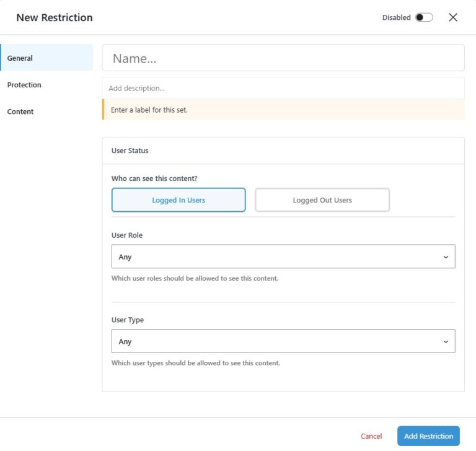Select Logged In Users option
The width and height of the screenshot is (476, 451).
pyautogui.click(x=178, y=200)
